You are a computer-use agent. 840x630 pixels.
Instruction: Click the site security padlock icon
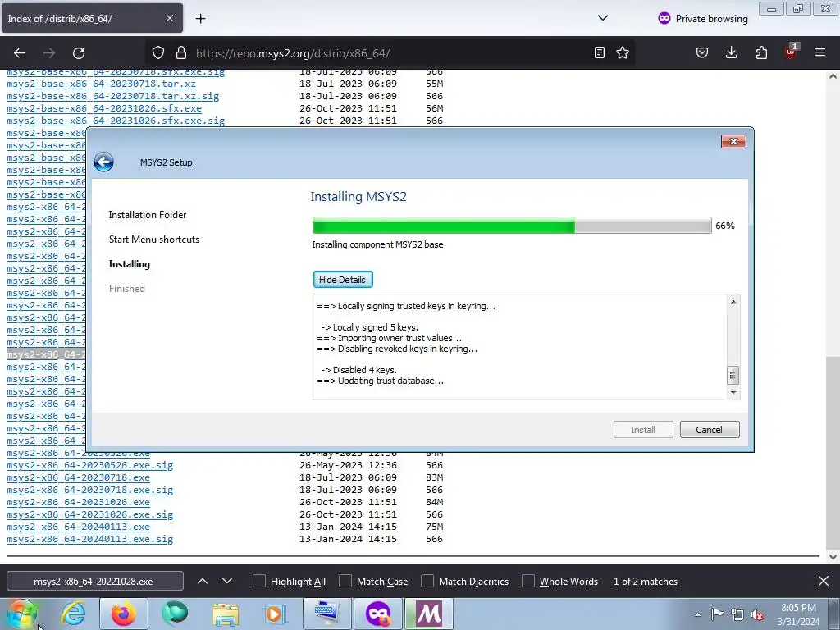pos(181,52)
